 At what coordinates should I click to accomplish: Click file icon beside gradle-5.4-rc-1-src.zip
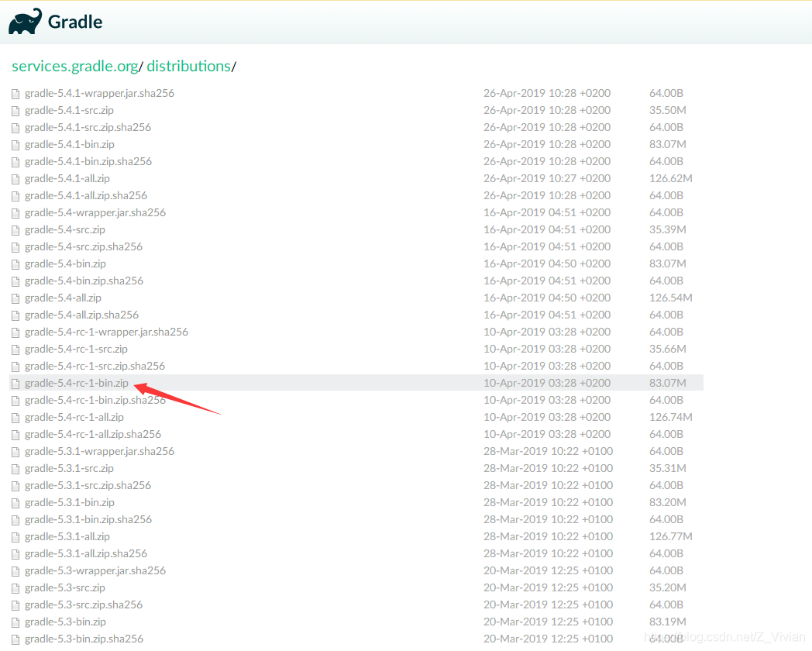15,350
